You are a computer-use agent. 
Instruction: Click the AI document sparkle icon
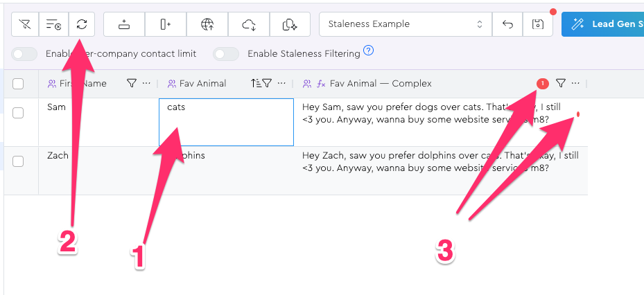click(x=290, y=24)
